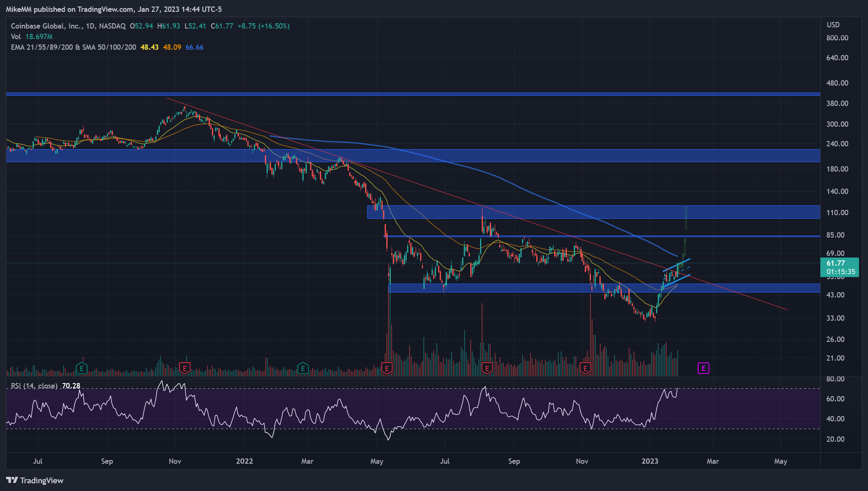This screenshot has width=868, height=491.
Task: Click the low value L52.41
Action: point(195,26)
